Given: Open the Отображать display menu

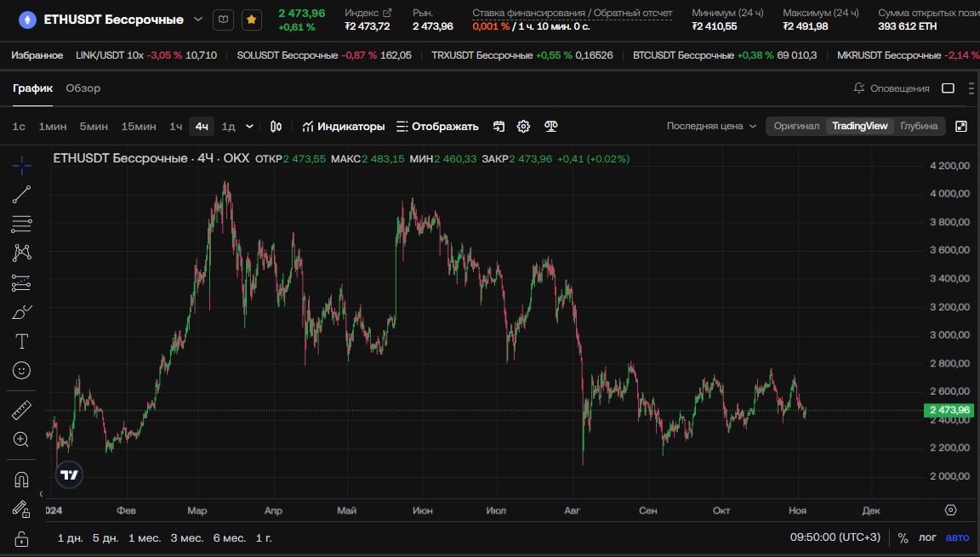Looking at the screenshot, I should coord(437,126).
